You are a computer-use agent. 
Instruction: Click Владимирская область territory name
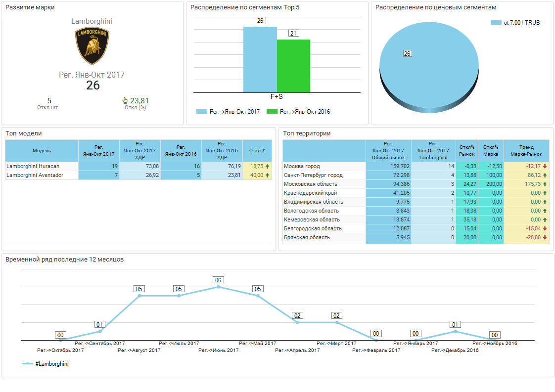(314, 202)
